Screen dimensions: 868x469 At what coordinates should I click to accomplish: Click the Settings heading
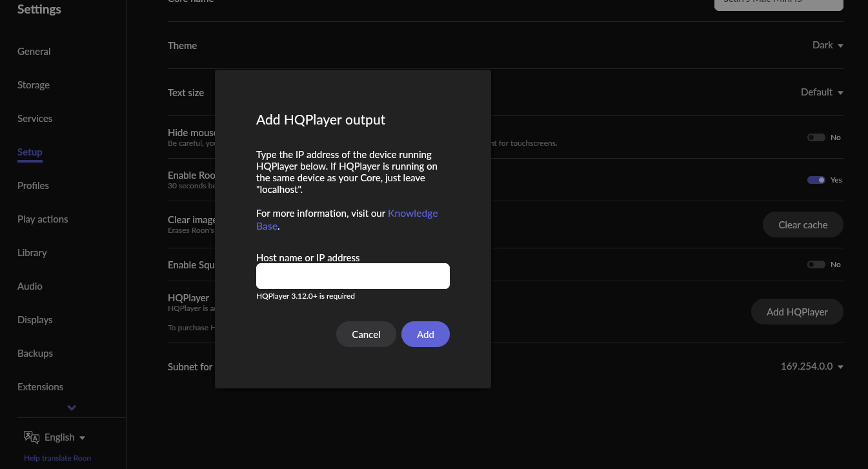[x=39, y=10]
